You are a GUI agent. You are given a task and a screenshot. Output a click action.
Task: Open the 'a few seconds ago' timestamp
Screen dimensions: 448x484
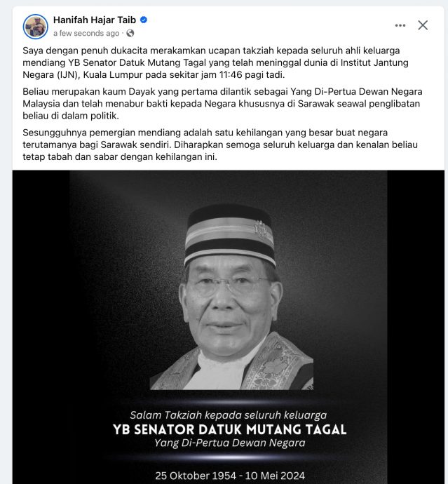[86, 34]
